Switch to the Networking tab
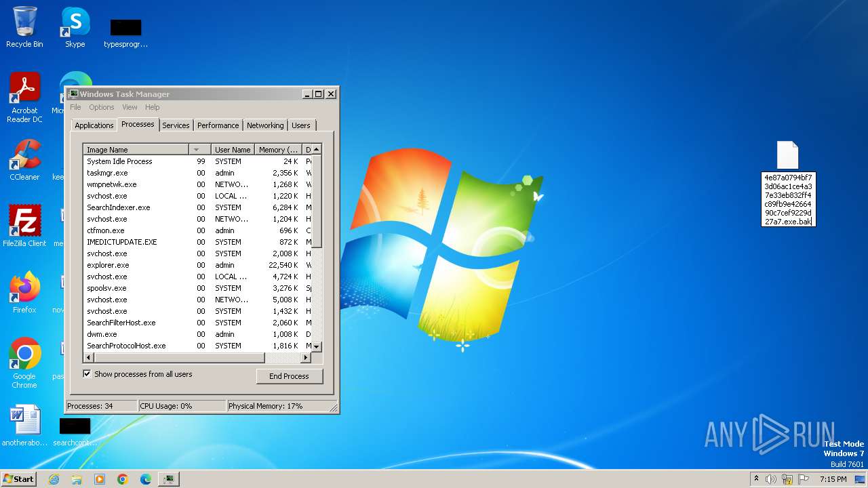This screenshot has width=868, height=488. (x=265, y=125)
